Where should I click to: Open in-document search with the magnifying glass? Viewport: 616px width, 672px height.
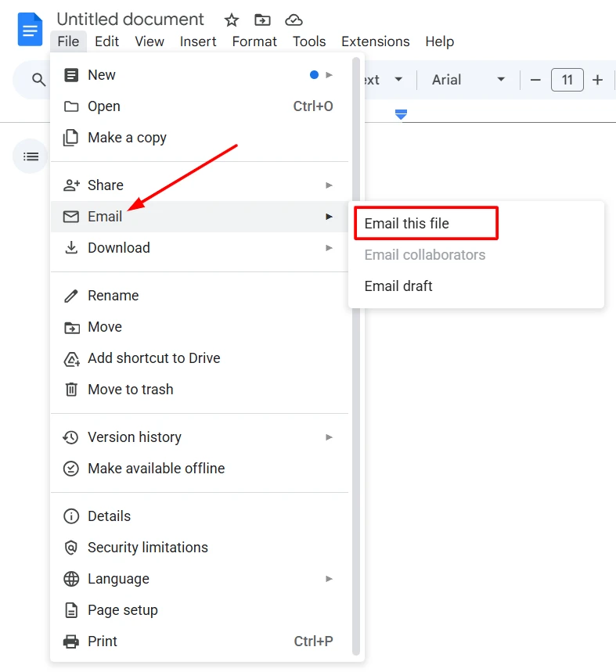click(x=36, y=79)
